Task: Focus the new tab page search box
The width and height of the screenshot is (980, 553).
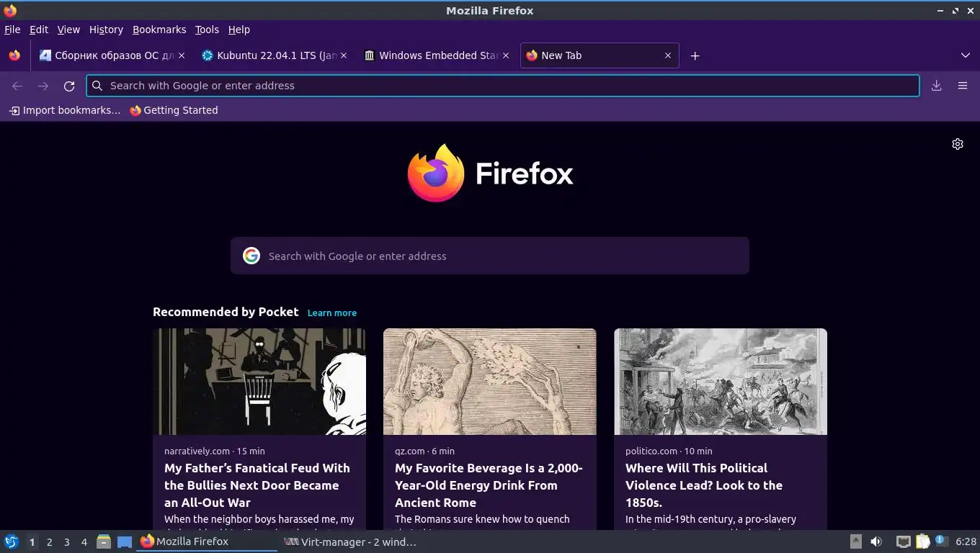Action: click(x=490, y=256)
